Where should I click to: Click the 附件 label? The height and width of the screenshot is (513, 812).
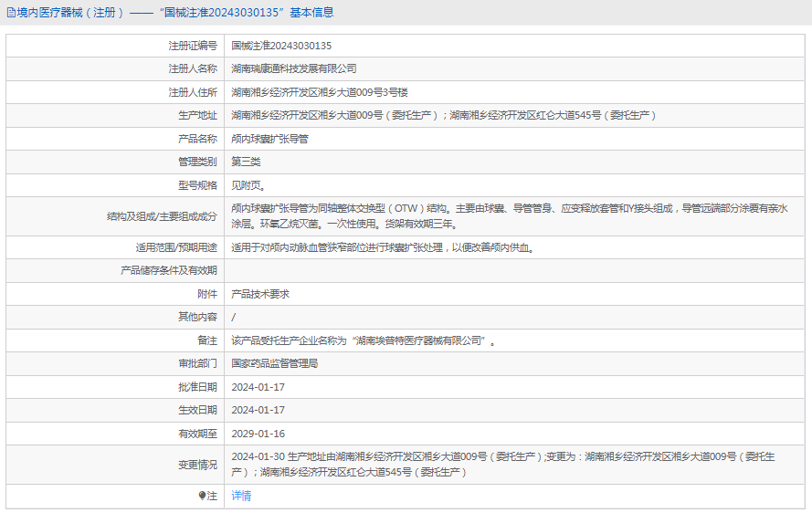pyautogui.click(x=207, y=294)
